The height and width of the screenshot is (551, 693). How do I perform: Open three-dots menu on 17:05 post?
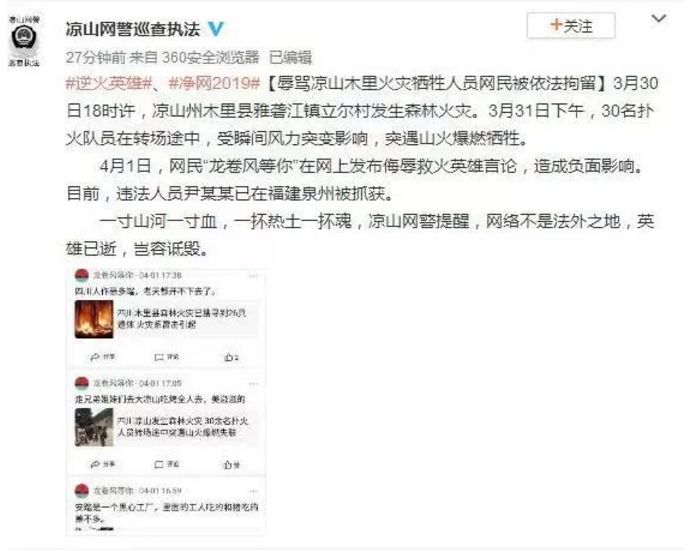(253, 384)
